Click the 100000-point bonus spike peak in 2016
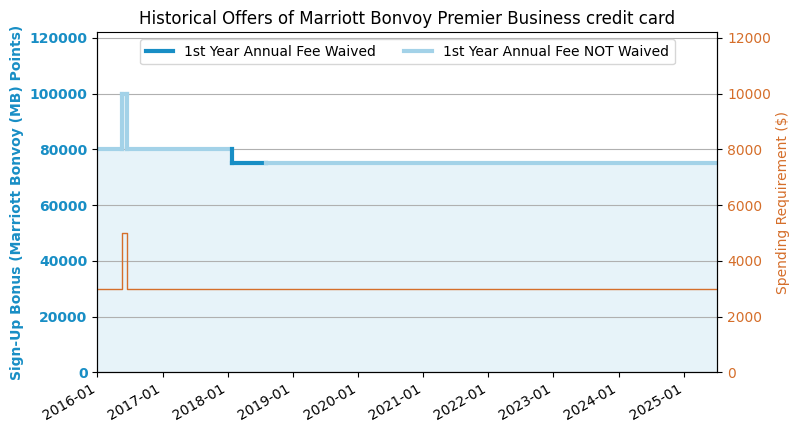 pos(125,94)
